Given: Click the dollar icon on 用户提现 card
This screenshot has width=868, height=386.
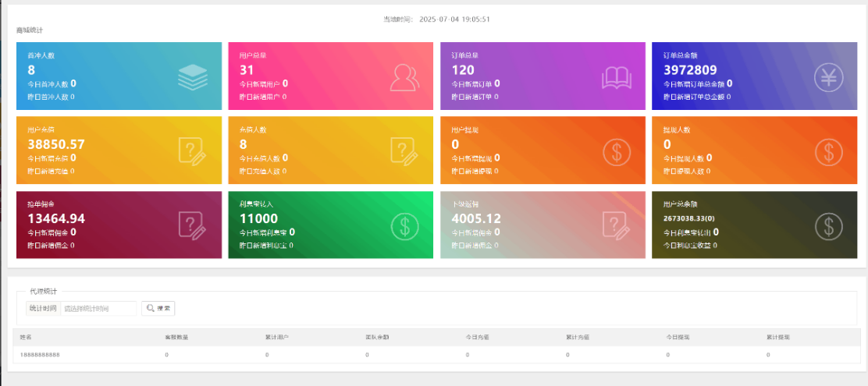Looking at the screenshot, I should [616, 151].
